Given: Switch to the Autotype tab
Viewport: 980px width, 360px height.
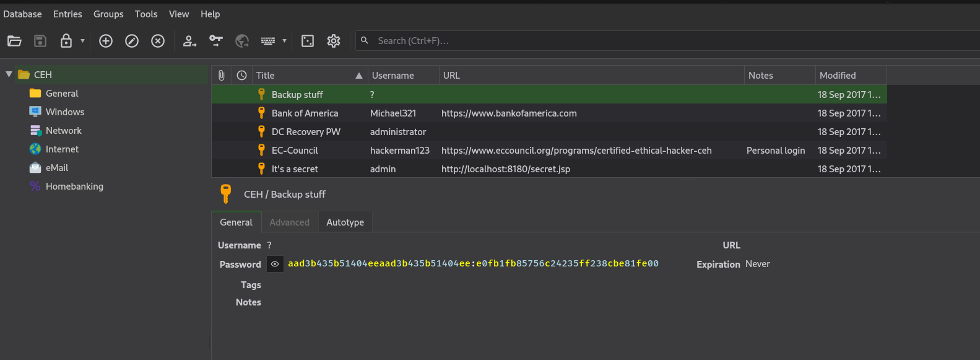Looking at the screenshot, I should 345,222.
